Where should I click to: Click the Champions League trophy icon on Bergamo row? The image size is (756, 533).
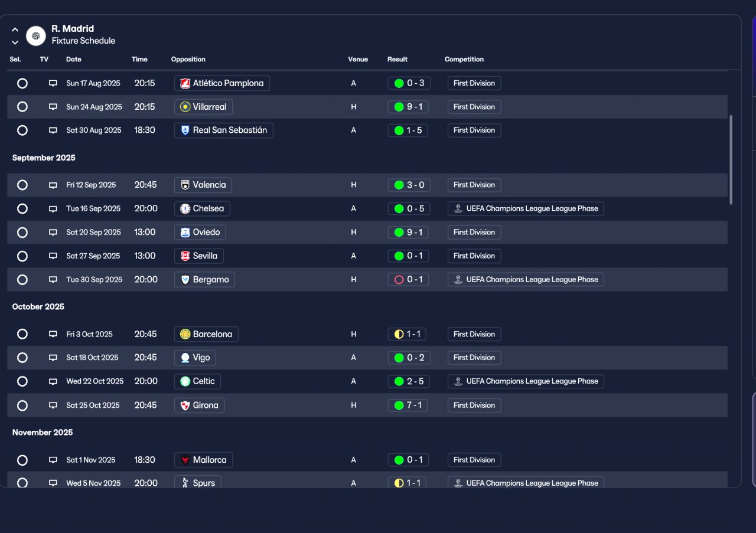click(x=458, y=280)
